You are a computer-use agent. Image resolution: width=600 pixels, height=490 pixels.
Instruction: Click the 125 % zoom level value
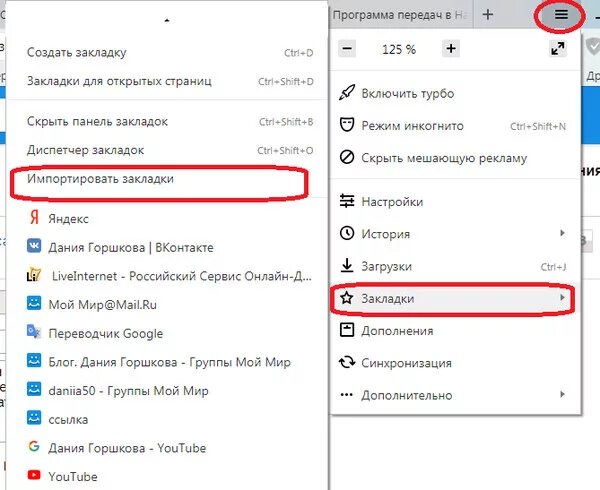tap(399, 49)
